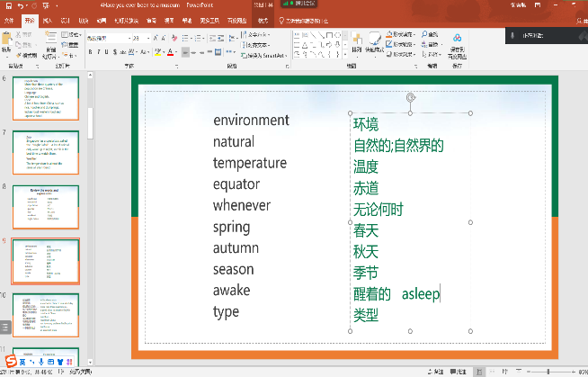588x377 pixels.
Task: Click Convert to SmartArt button
Action: click(x=268, y=53)
